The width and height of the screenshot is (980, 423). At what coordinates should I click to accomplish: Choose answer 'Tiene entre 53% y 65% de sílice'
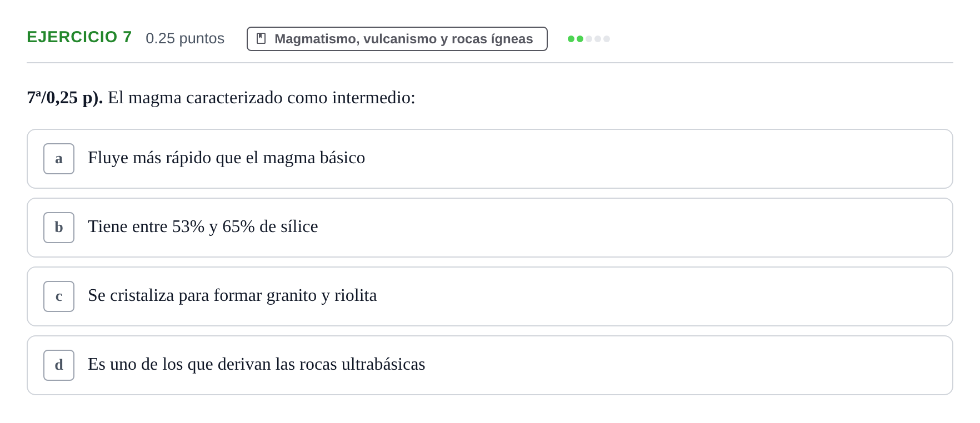point(489,228)
